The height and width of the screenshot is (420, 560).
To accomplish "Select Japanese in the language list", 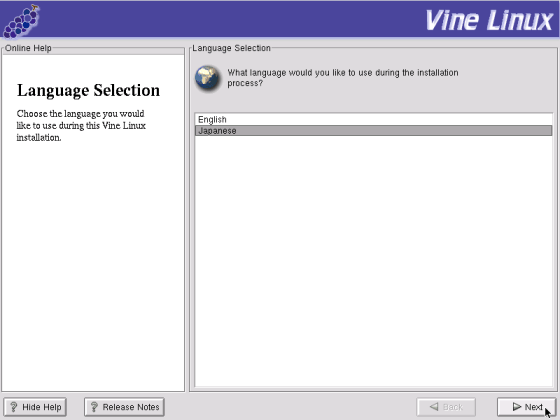I will pyautogui.click(x=374, y=131).
